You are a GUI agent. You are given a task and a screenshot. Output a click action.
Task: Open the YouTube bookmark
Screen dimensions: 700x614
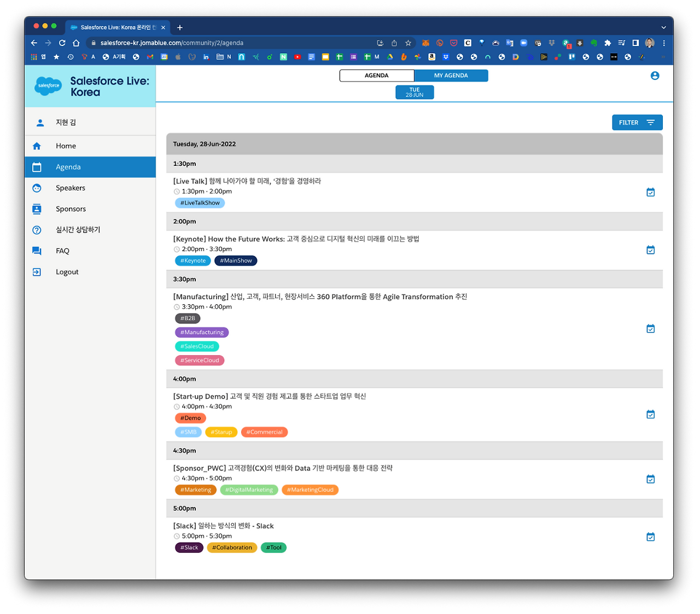297,57
